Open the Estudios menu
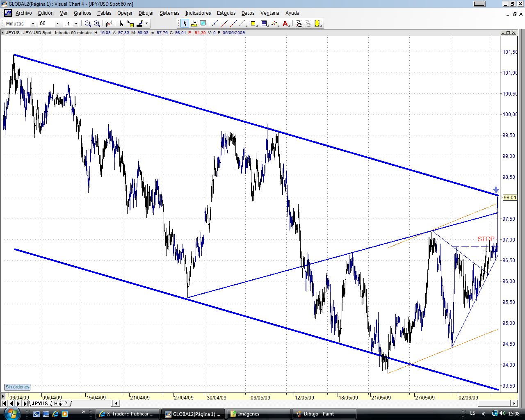Viewport: 525px width, 420px height. coord(226,13)
